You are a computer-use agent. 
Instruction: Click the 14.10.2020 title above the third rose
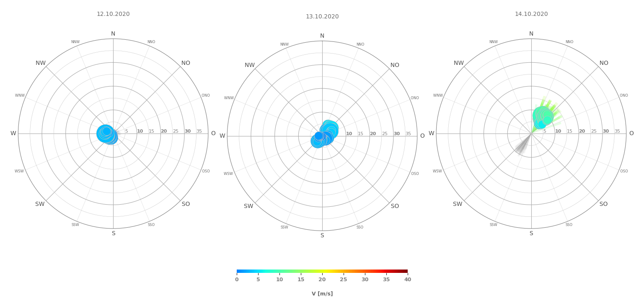(531, 14)
